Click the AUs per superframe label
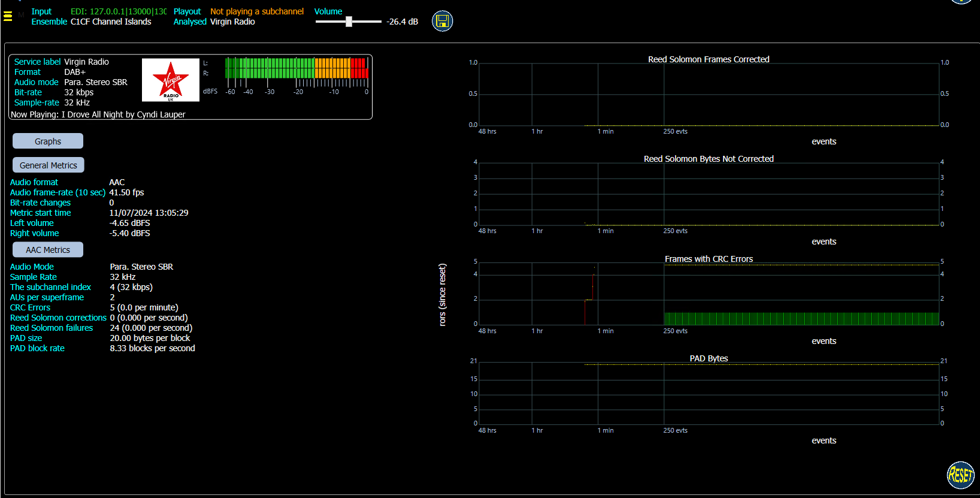 click(x=47, y=297)
